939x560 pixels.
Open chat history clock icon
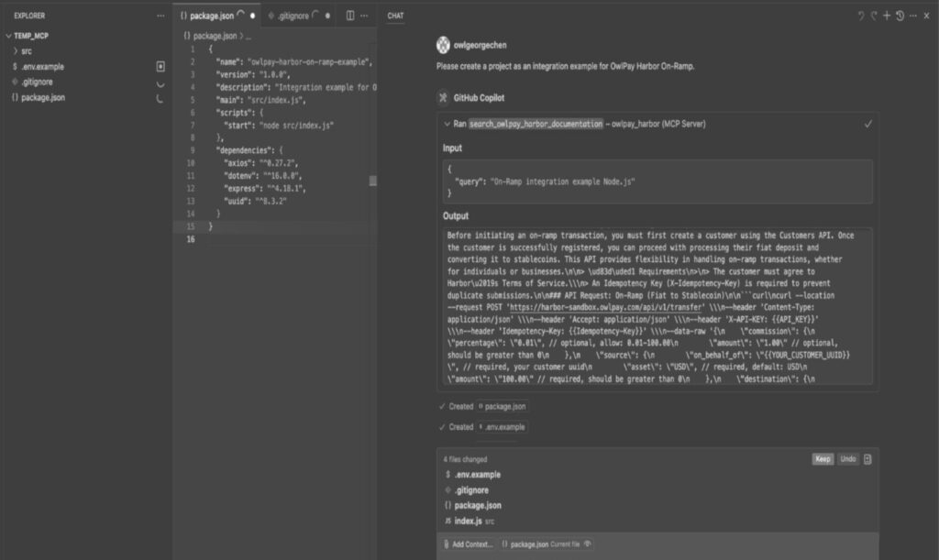900,16
